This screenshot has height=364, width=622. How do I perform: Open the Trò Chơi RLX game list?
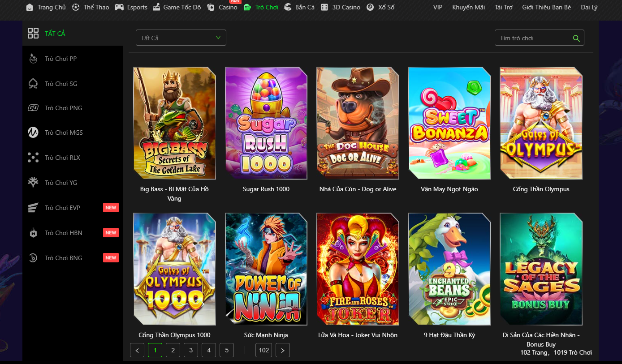point(33,157)
